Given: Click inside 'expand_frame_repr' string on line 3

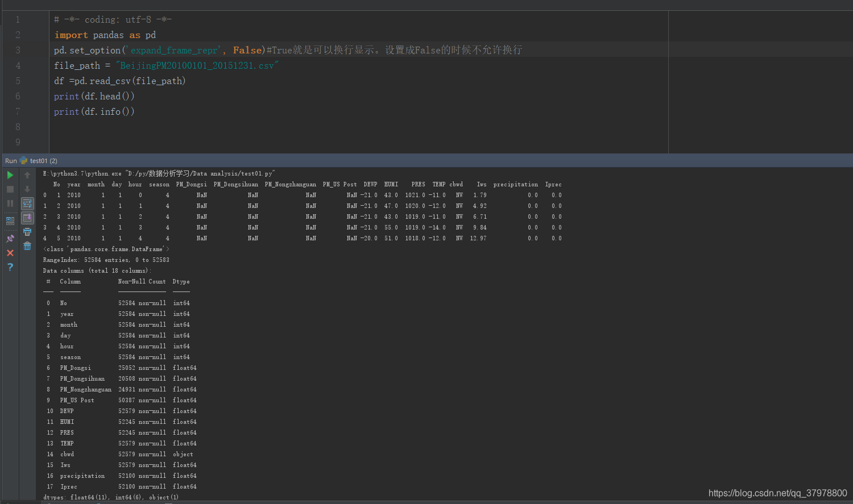Looking at the screenshot, I should tap(175, 51).
